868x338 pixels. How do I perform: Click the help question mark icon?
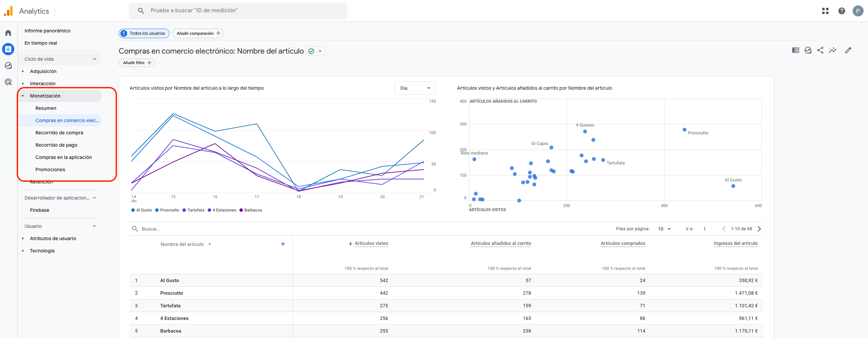click(842, 11)
